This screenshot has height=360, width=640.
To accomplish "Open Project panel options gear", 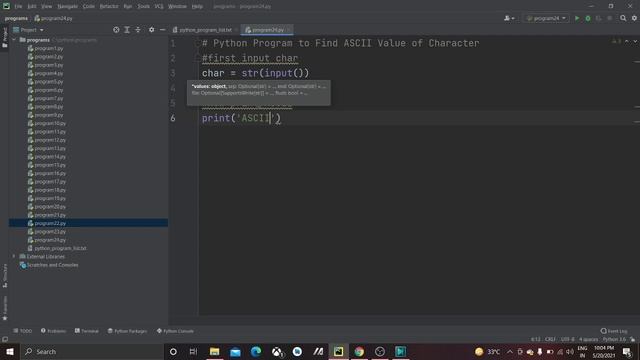I will pyautogui.click(x=151, y=30).
